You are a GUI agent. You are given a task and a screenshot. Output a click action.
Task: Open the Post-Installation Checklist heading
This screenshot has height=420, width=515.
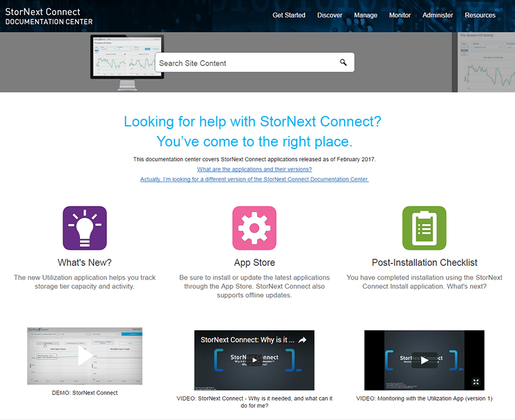(x=425, y=263)
